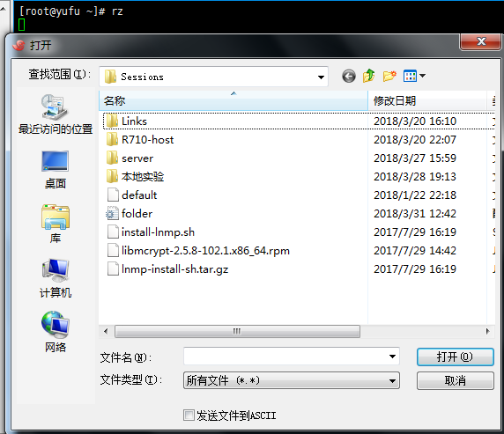Click the 打开 open button
The width and height of the screenshot is (504, 434).
point(456,357)
